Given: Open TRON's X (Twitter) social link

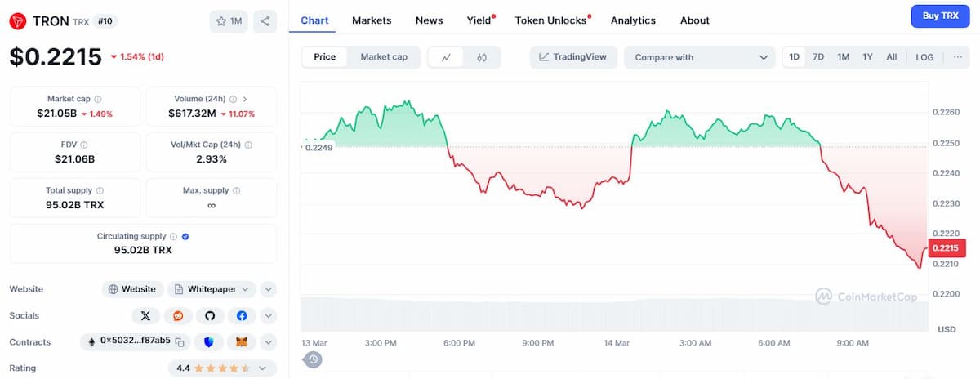Looking at the screenshot, I should click(x=145, y=315).
